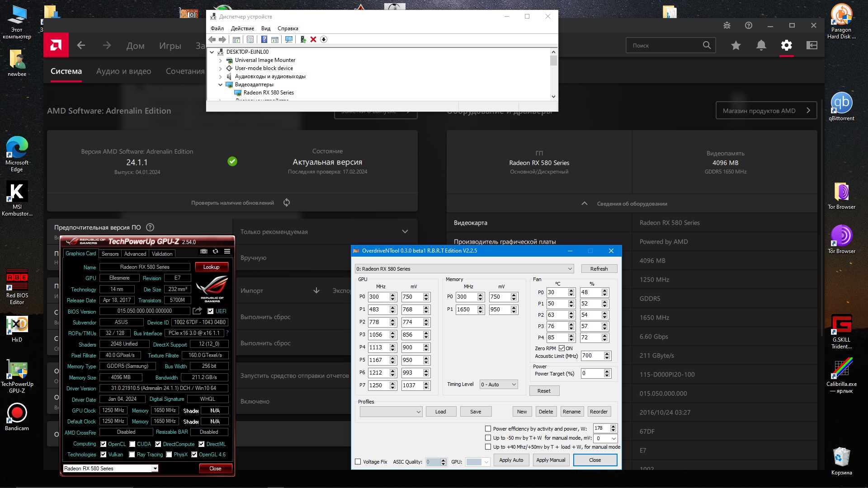The image size is (868, 488).
Task: Enable Voltage Fix checkbox
Action: pyautogui.click(x=358, y=462)
